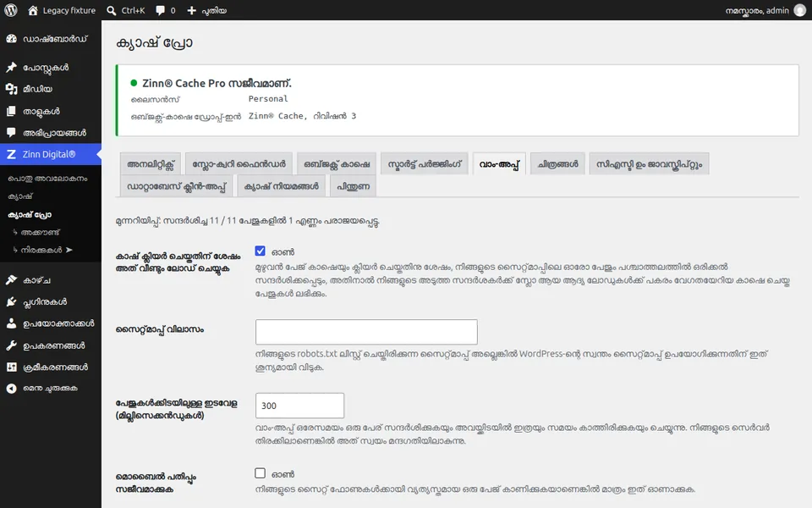Open the ഉപകരണങ്ങൾ (Tools) wrench icon
Image resolution: width=812 pixels, height=508 pixels.
tap(11, 345)
